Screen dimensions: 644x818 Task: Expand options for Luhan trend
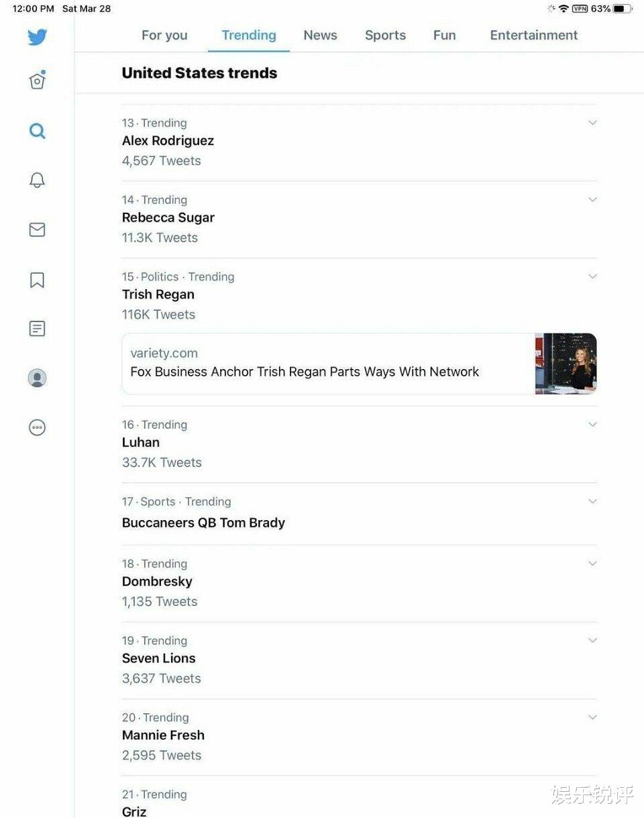point(592,425)
